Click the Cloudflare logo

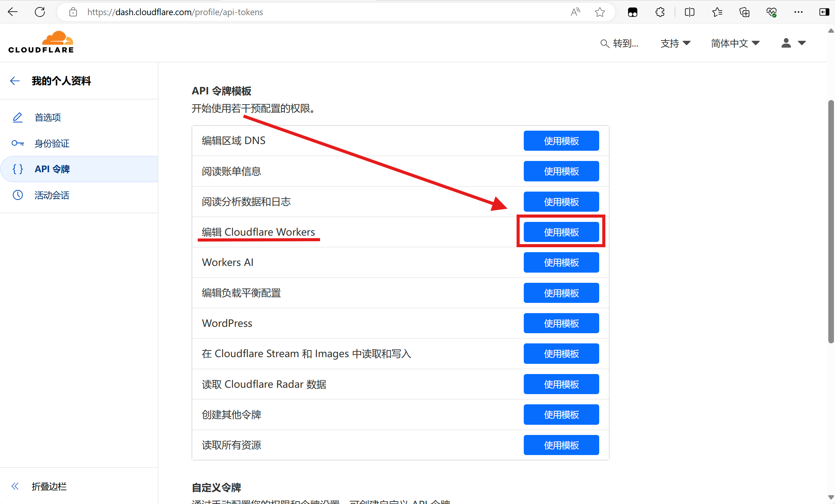(41, 42)
